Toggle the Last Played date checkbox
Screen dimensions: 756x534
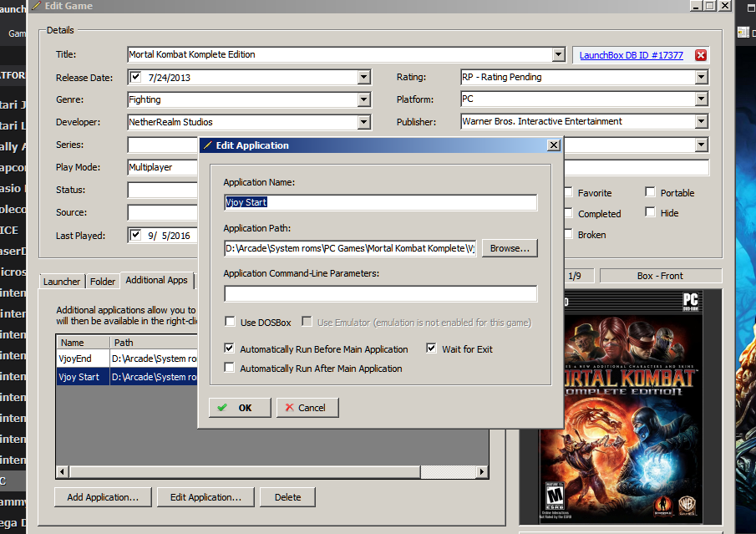coord(135,235)
